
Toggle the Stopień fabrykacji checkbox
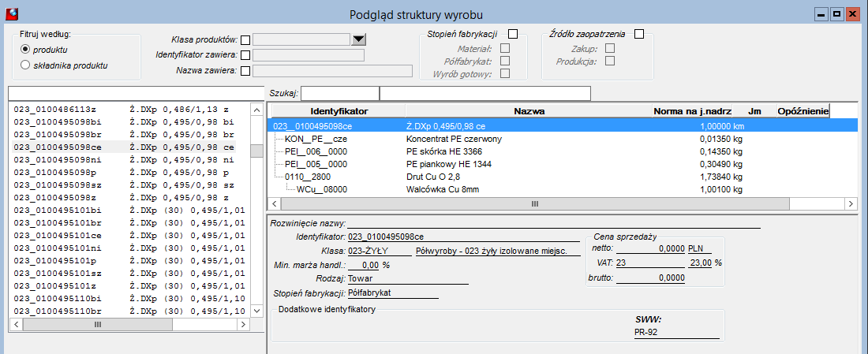(x=513, y=34)
